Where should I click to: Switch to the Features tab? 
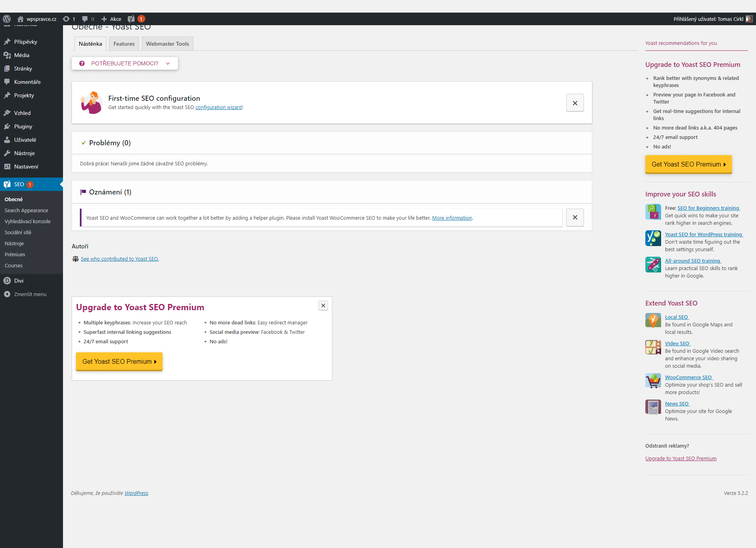tap(124, 44)
